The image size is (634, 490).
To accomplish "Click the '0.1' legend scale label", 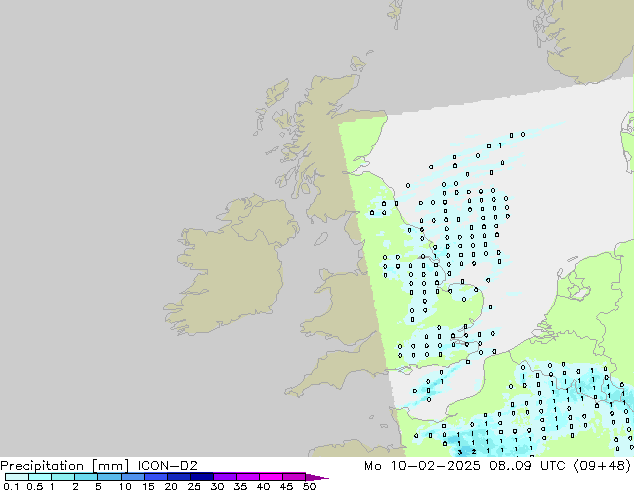I will pos(11,486).
